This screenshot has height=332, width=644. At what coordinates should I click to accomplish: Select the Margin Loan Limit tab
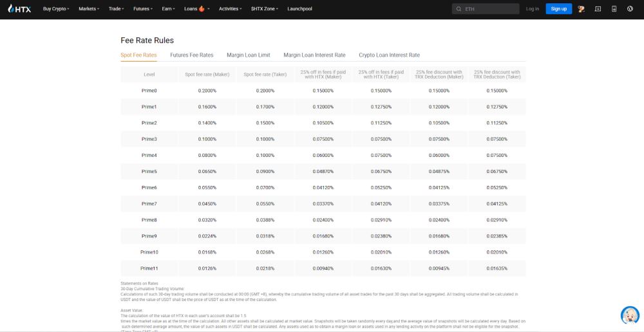[x=249, y=55]
